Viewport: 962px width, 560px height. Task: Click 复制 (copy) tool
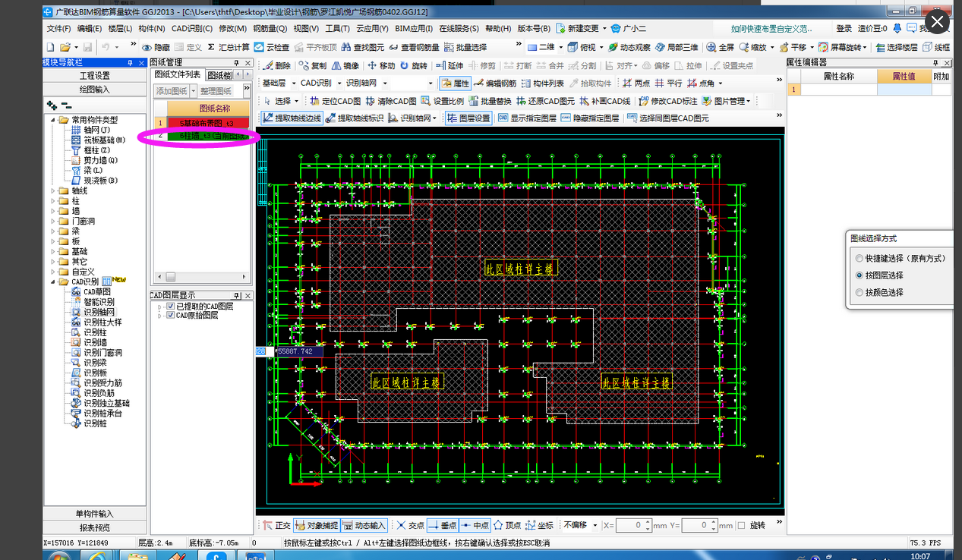313,66
